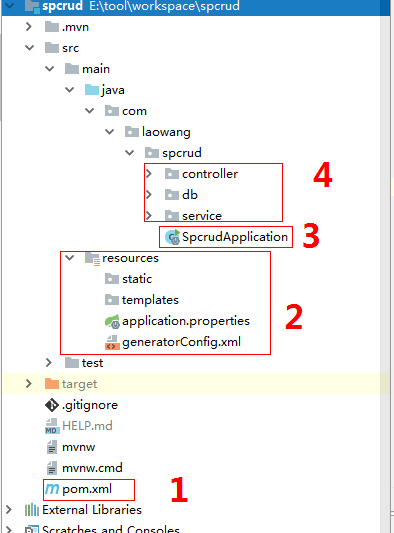Click the src folder icon
Viewport: 394px width, 533px height.
[52, 48]
